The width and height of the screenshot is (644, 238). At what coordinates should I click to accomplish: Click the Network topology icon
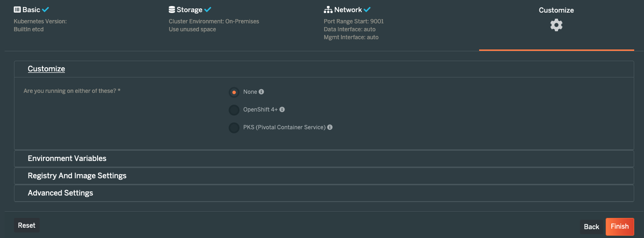[328, 9]
